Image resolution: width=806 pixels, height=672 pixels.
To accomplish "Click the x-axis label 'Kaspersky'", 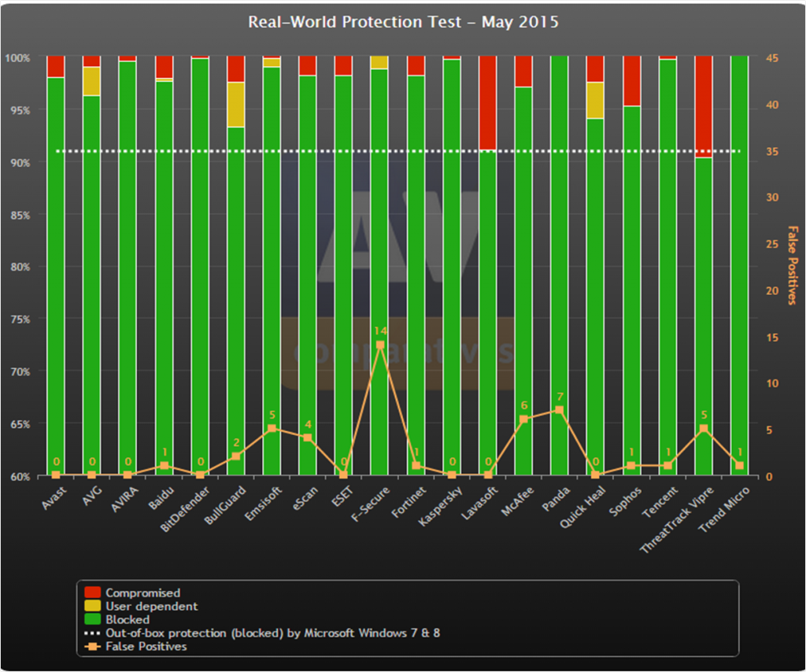I will 440,506.
